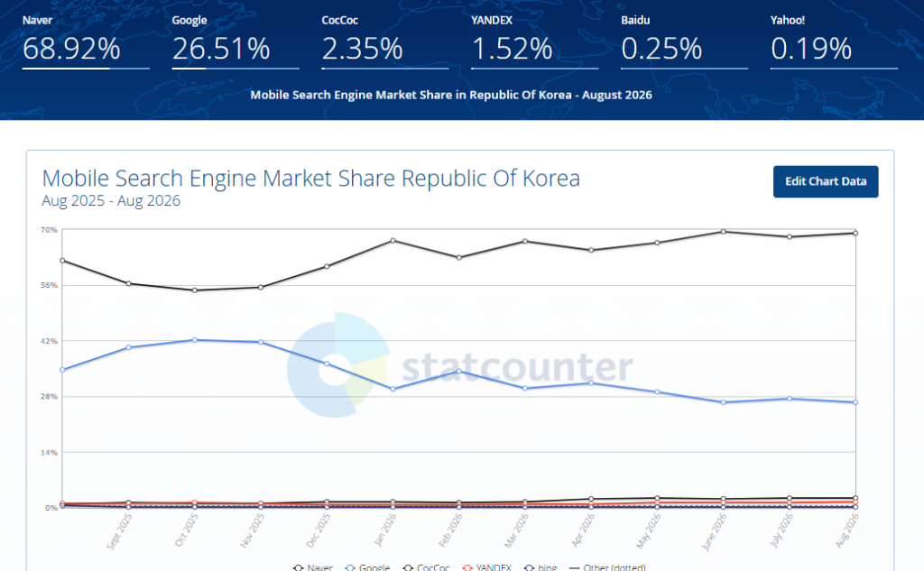Toggle the Google series in the legend
This screenshot has height=571, width=924.
[x=368, y=566]
